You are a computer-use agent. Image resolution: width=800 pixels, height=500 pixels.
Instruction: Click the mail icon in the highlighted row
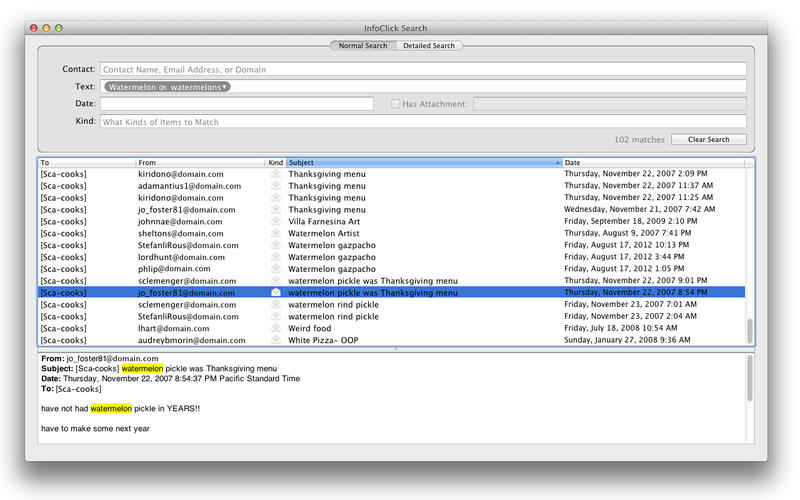click(x=275, y=293)
